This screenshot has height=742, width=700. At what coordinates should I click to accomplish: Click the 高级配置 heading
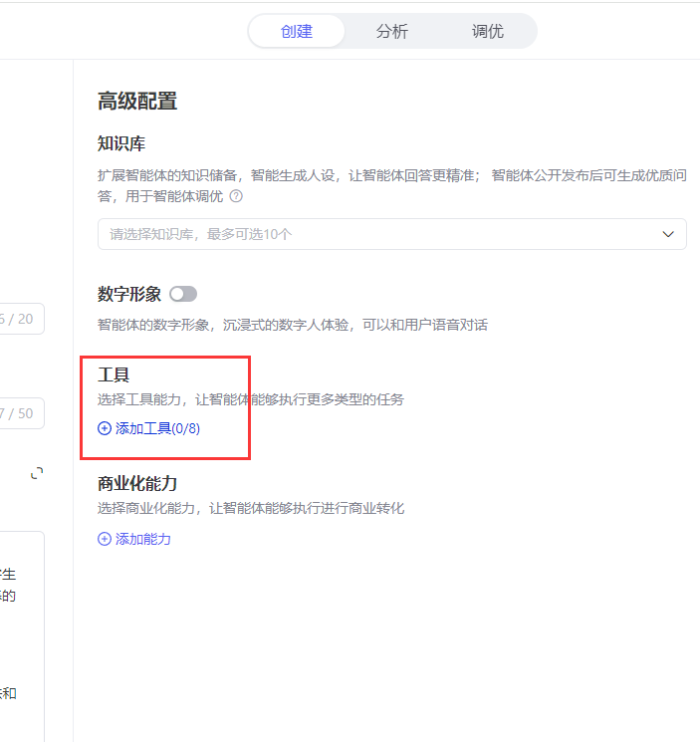[x=137, y=102]
